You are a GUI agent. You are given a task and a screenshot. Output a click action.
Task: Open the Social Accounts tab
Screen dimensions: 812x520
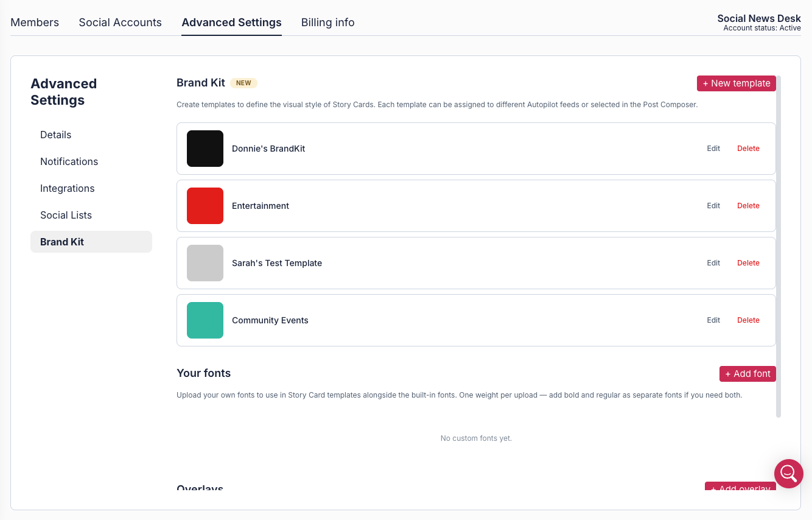pos(121,23)
